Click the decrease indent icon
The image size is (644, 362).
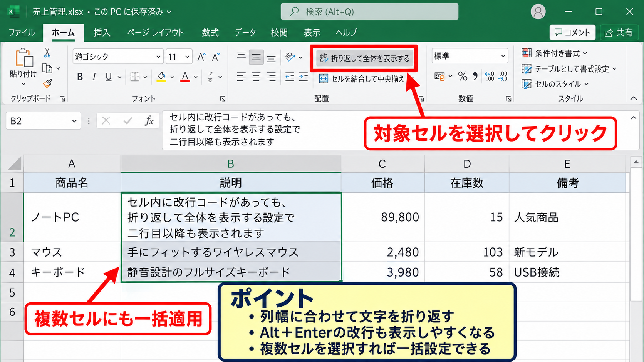pyautogui.click(x=290, y=77)
